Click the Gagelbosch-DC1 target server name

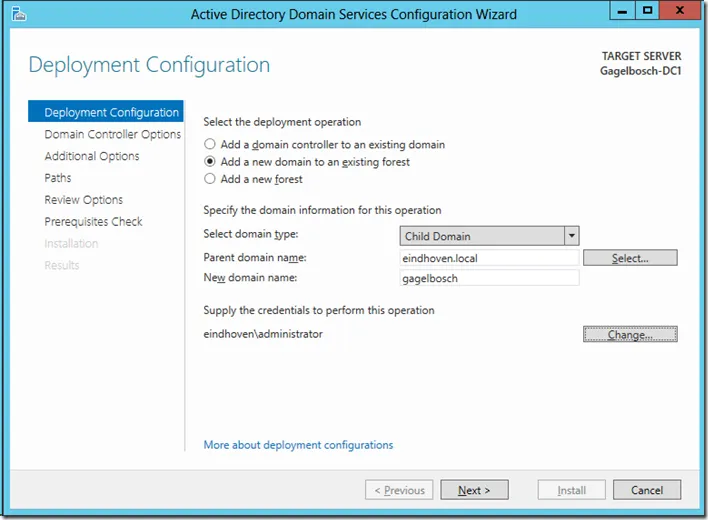tap(640, 71)
